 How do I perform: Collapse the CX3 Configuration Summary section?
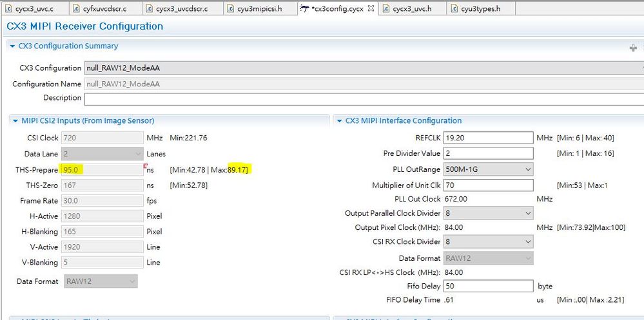(13, 46)
